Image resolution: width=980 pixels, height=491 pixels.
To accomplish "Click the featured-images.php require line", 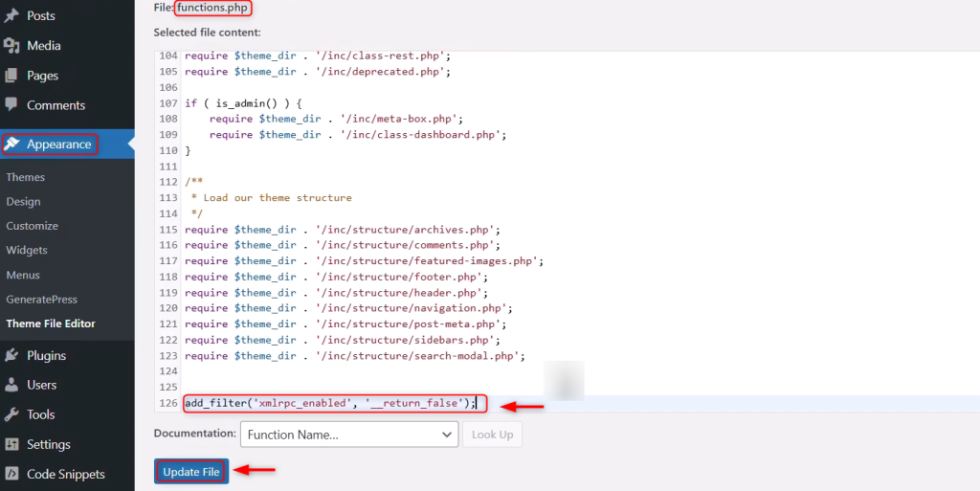I will point(364,261).
